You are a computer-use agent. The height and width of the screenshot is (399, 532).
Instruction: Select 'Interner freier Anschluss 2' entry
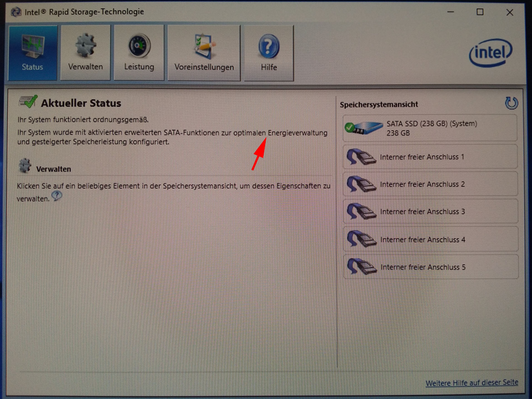(422, 184)
